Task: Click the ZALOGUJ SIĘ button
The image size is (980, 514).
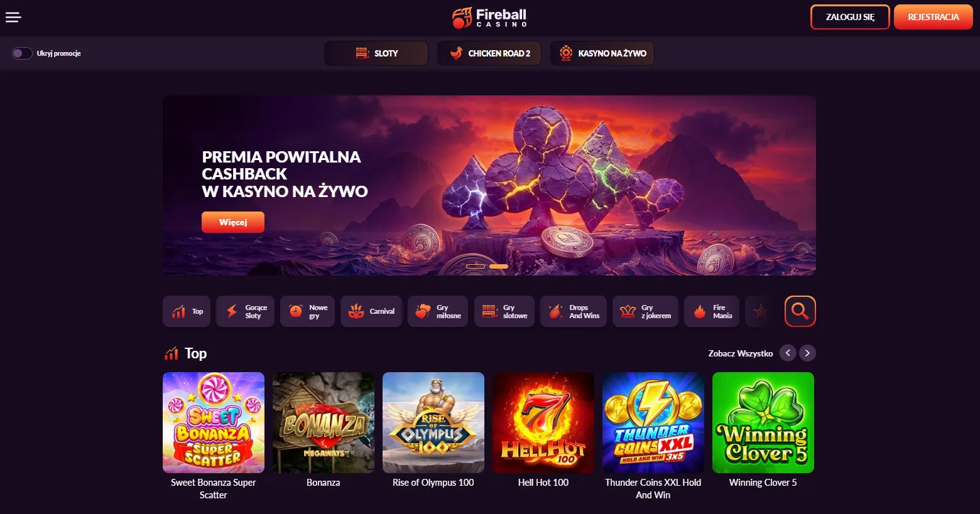Action: pos(850,17)
